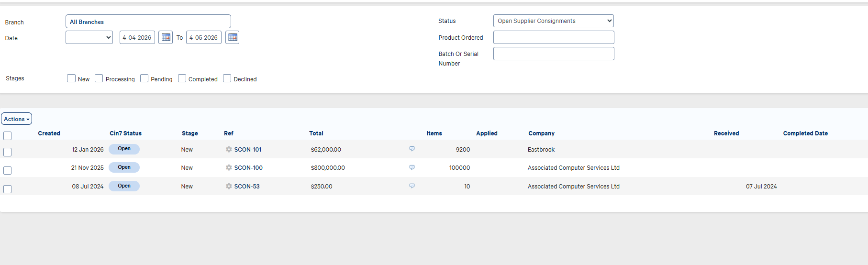Click the $62,000.00 total cell
Image resolution: width=868 pixels, height=265 pixels.
326,150
